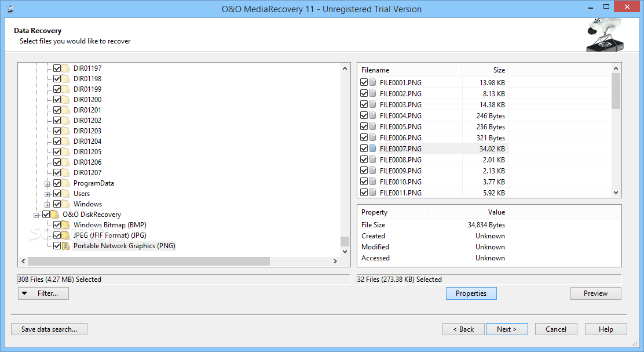Click the Value column header
Viewport: 644px width, 352px height.
click(468, 212)
